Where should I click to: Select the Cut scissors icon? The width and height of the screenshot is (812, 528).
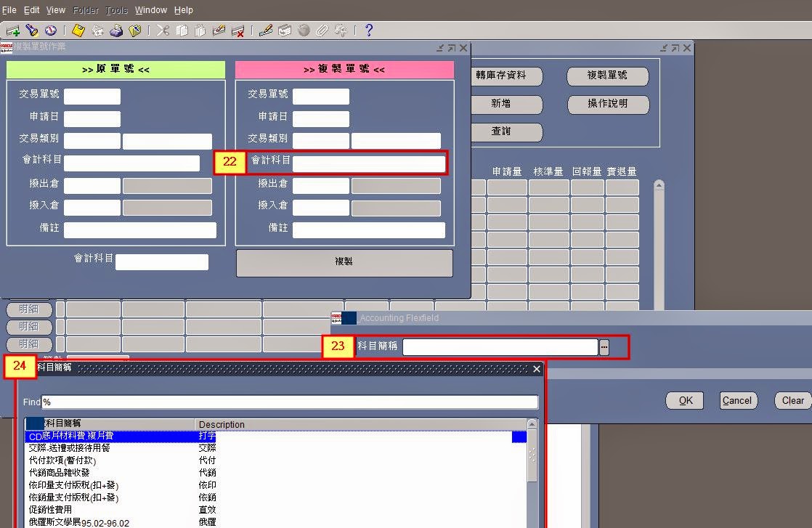(162, 31)
